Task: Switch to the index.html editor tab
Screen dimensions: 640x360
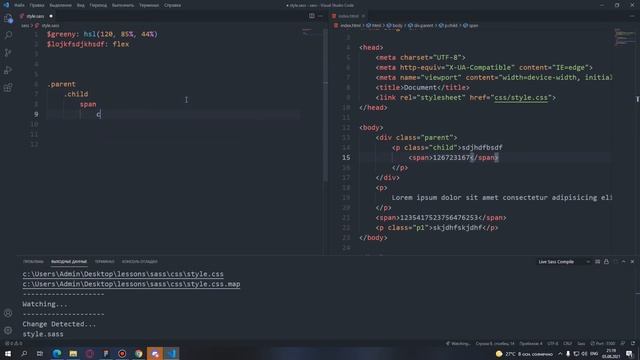Action: 348,16
